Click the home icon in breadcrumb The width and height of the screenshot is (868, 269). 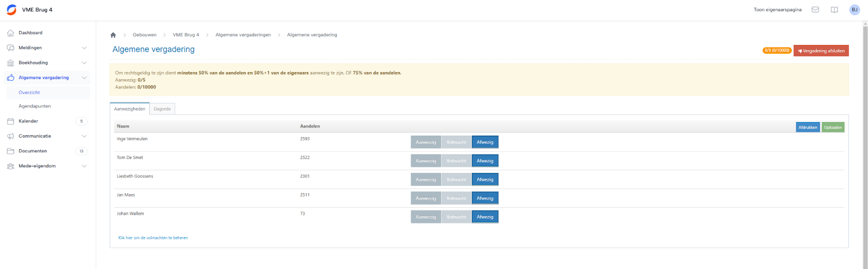(113, 35)
